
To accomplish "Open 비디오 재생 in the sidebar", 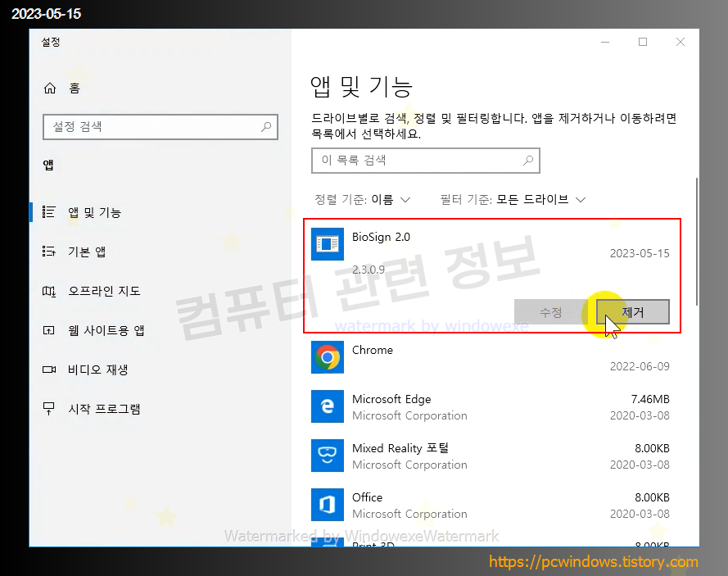I will (97, 370).
